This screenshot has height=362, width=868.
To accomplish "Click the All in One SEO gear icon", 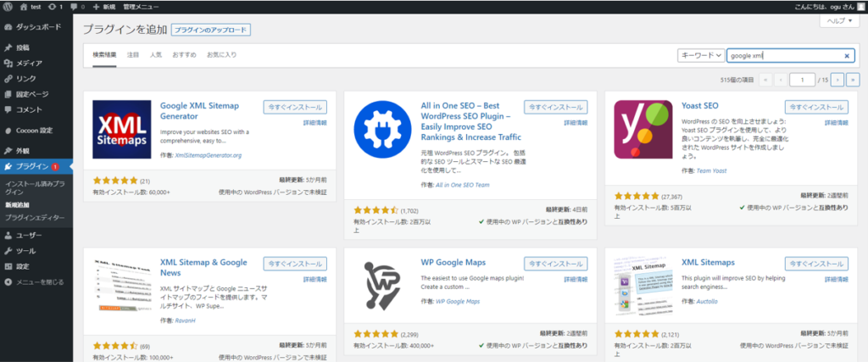I will click(x=382, y=130).
